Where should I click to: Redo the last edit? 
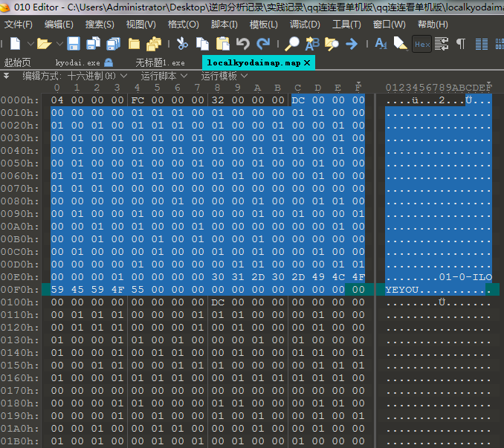(x=263, y=44)
